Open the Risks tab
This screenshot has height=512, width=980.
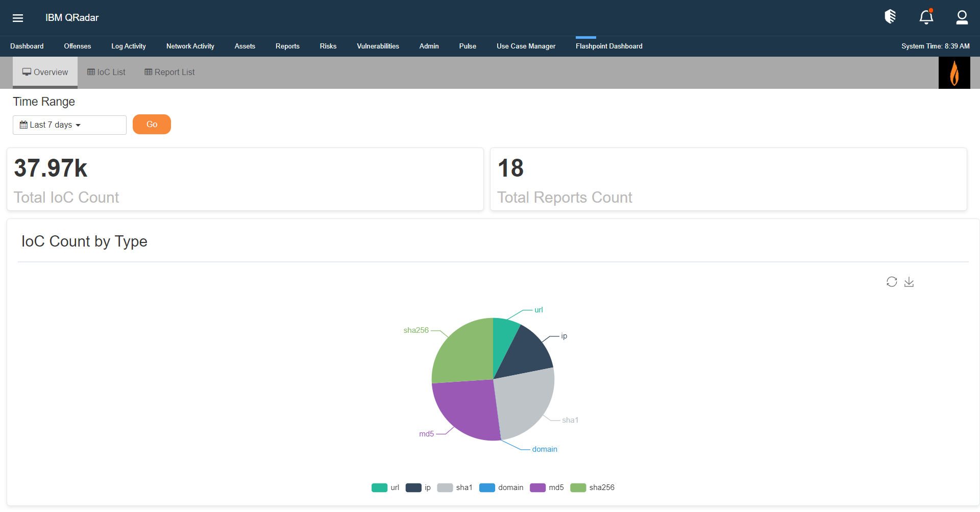click(328, 46)
